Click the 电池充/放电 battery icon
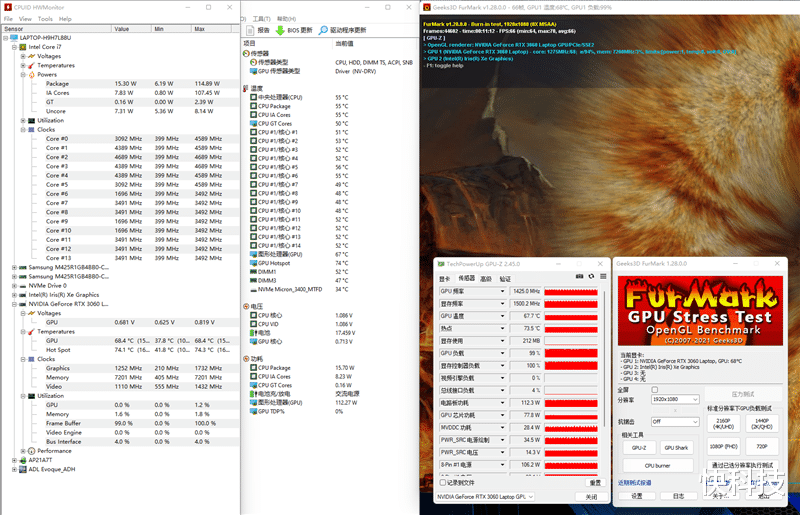Screen dimensions: 800x515 (x=253, y=394)
